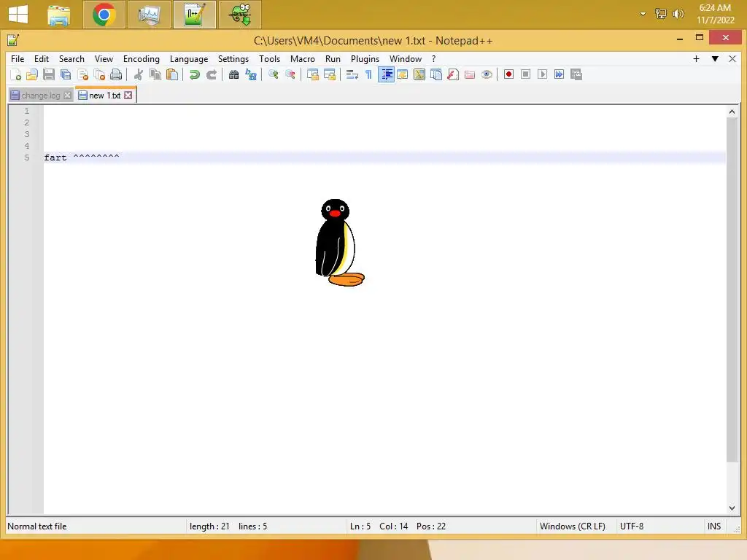Click the editor scrollbar down arrow
This screenshot has width=747, height=560.
click(x=732, y=508)
